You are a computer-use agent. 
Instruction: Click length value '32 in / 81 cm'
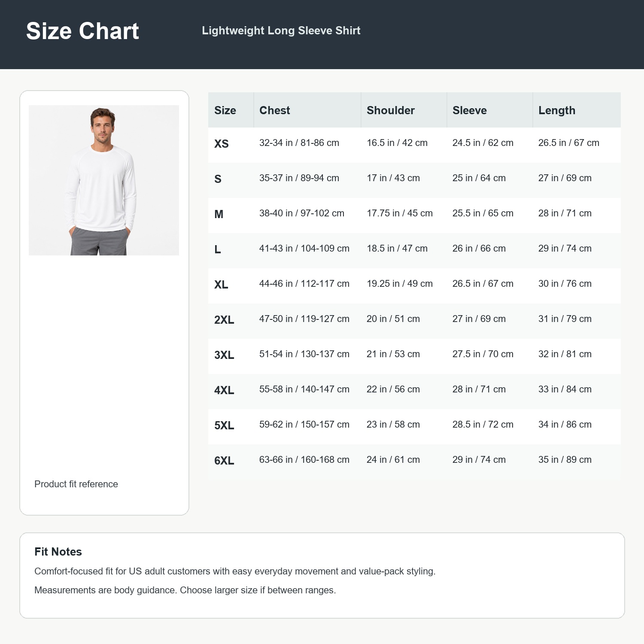pos(565,354)
